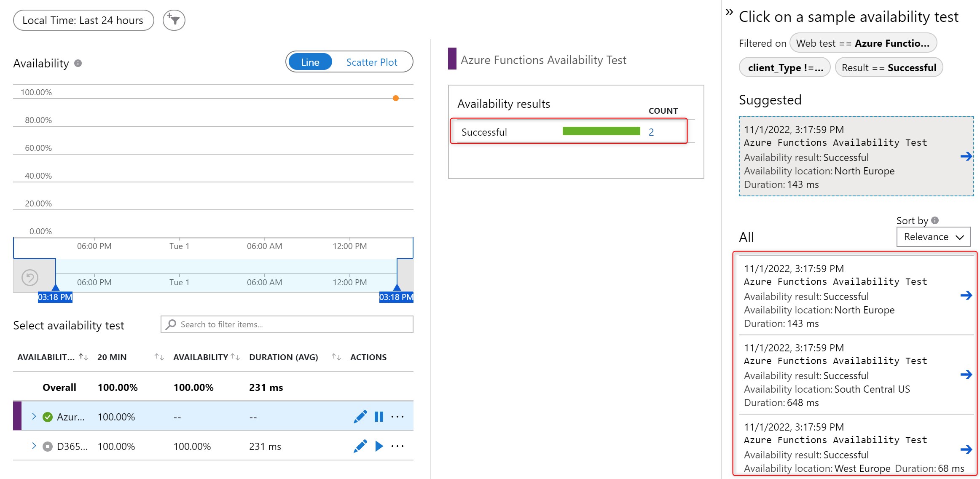Viewport: 980px width, 479px height.
Task: Pause the Azure Functions availability test
Action: (x=379, y=417)
